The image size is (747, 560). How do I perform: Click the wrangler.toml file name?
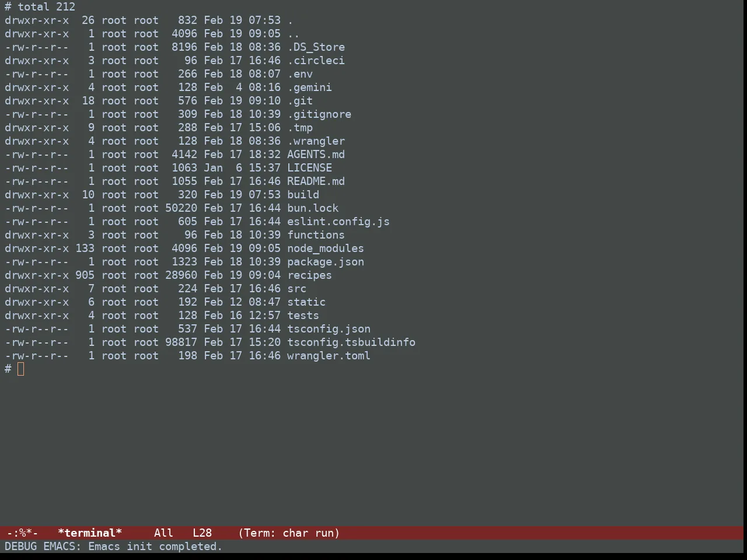click(x=329, y=355)
